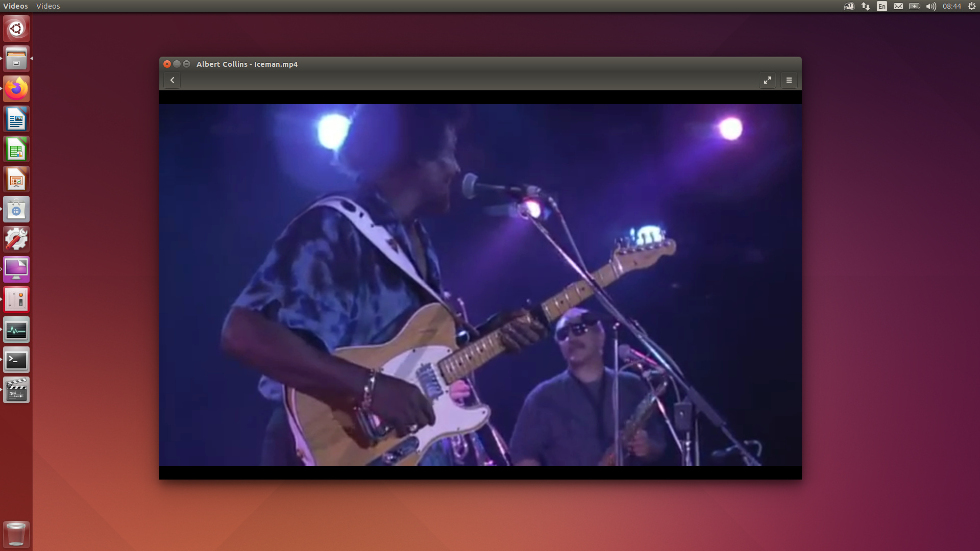This screenshot has width=980, height=551.
Task: Enter fullscreen mode in the video player
Action: tap(767, 80)
